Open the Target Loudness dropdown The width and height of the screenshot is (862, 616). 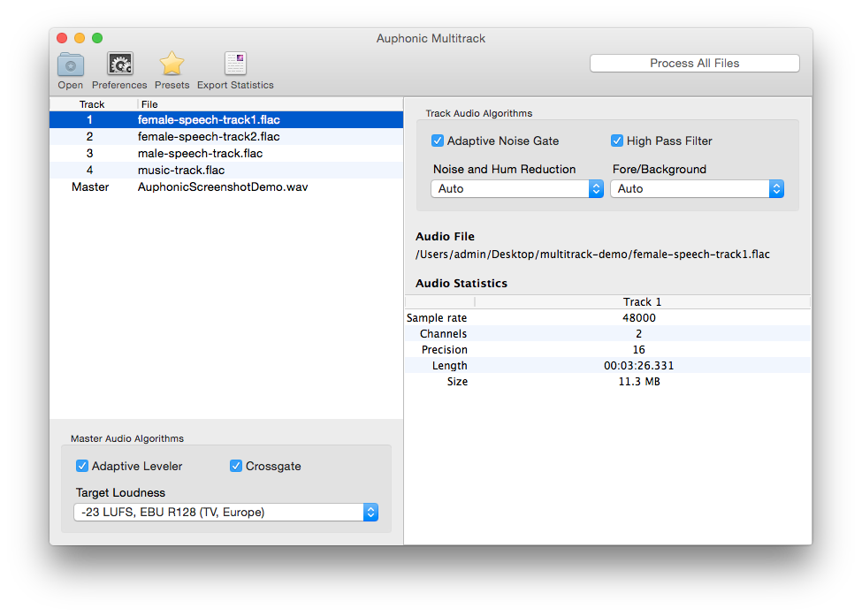point(226,512)
